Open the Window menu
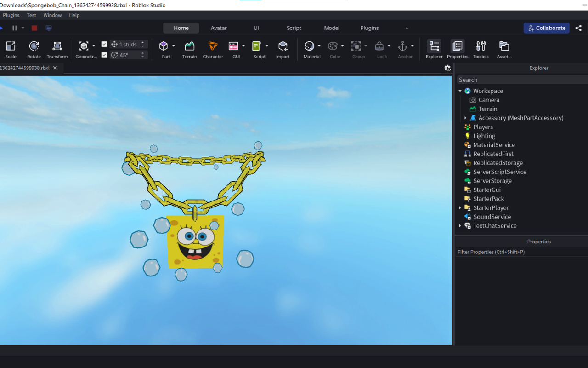 tap(52, 15)
